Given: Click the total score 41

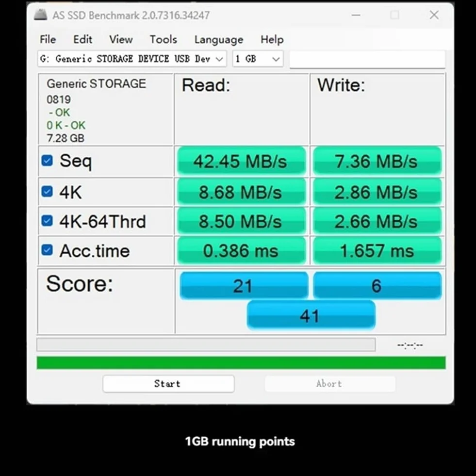Looking at the screenshot, I should pos(311,315).
